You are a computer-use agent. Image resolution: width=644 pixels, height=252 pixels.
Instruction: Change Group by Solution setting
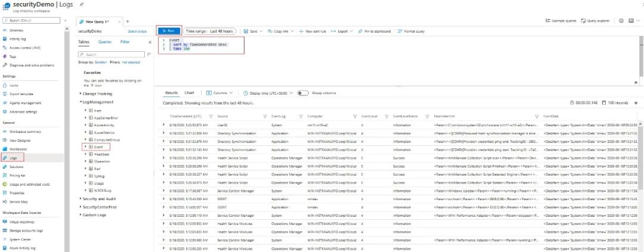pyautogui.click(x=101, y=62)
